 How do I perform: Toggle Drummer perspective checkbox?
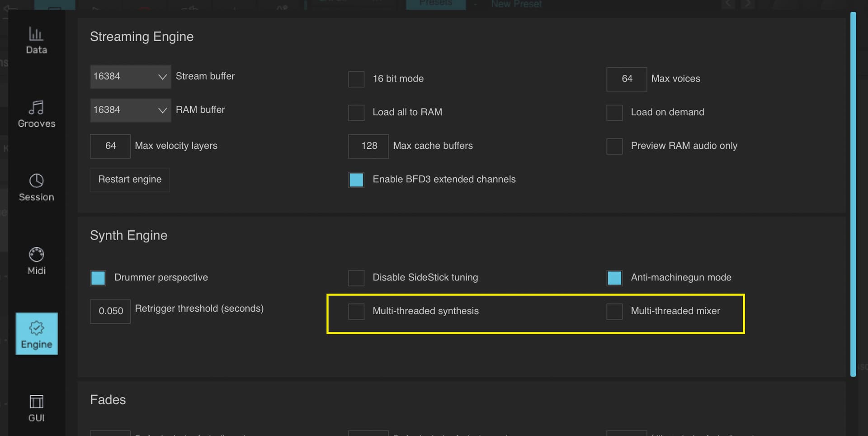(x=98, y=278)
